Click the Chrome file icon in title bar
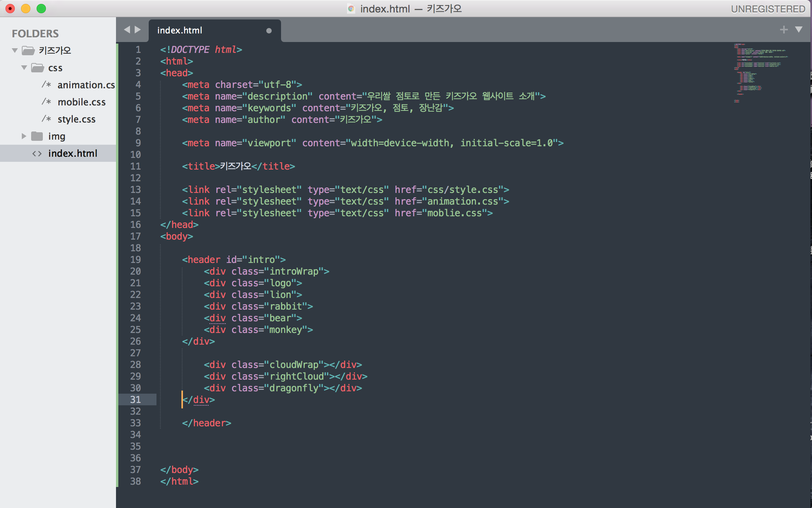This screenshot has height=508, width=812. (351, 9)
